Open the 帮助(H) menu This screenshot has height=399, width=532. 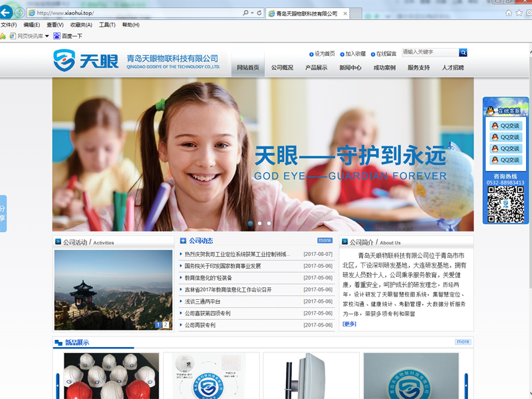(130, 25)
